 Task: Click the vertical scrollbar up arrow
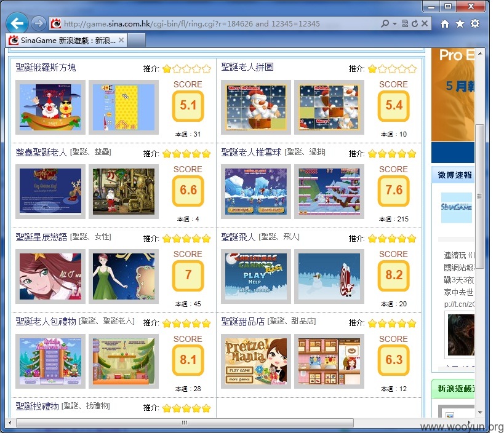pos(480,54)
